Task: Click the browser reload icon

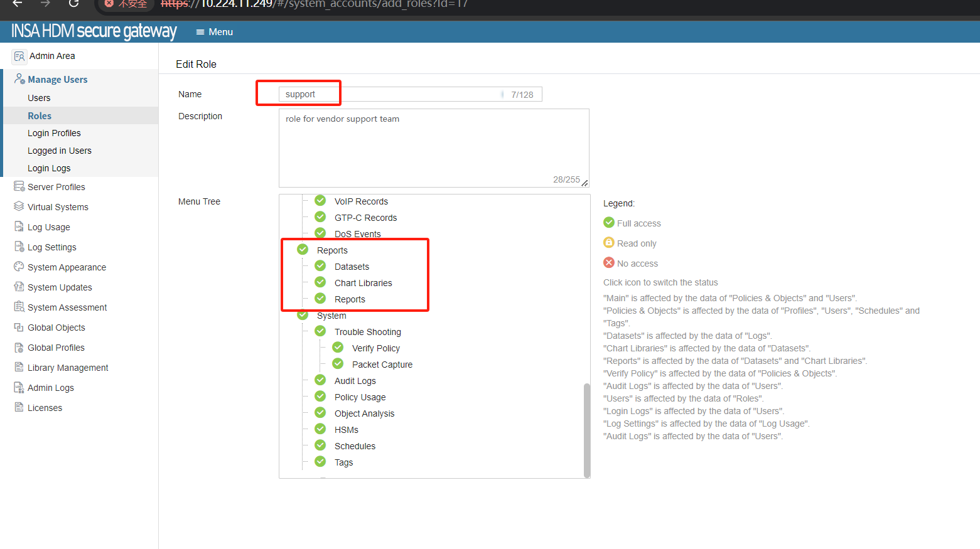Action: (x=73, y=4)
